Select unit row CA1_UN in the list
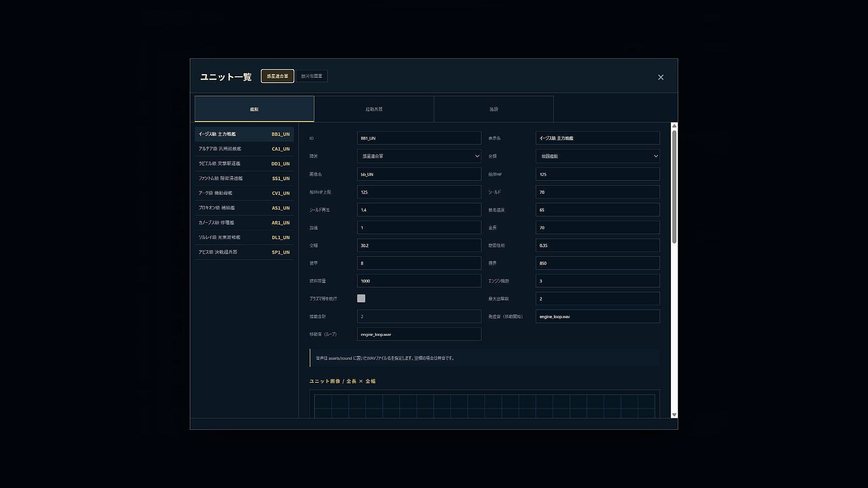Screen dimensions: 868x488 [244, 149]
